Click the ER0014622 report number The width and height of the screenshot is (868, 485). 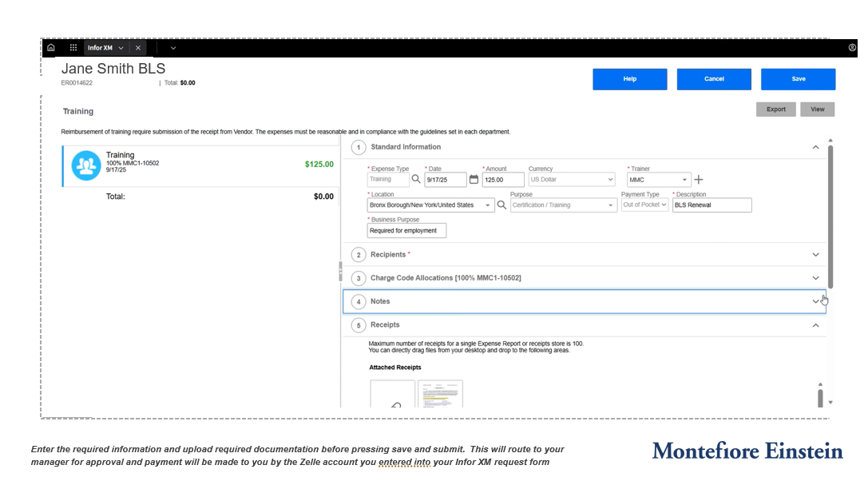point(77,83)
